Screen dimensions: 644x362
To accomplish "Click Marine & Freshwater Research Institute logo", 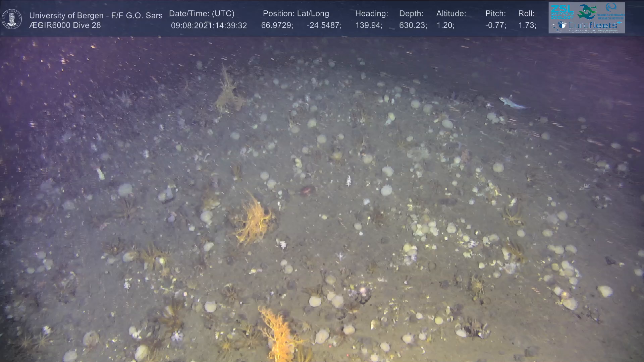I will coord(611,11).
